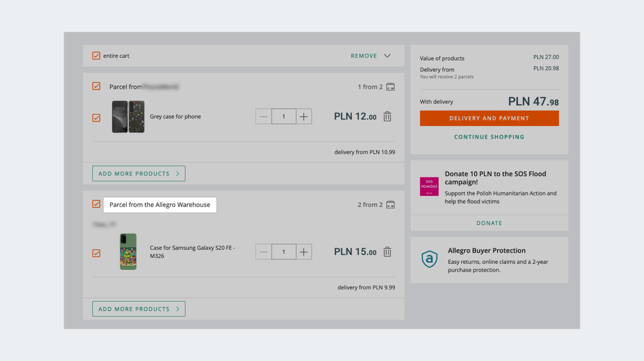Screen dimensions: 644x361
Task: Uncheck the Allegro Warehouse parcel checkbox
Action: click(96, 204)
